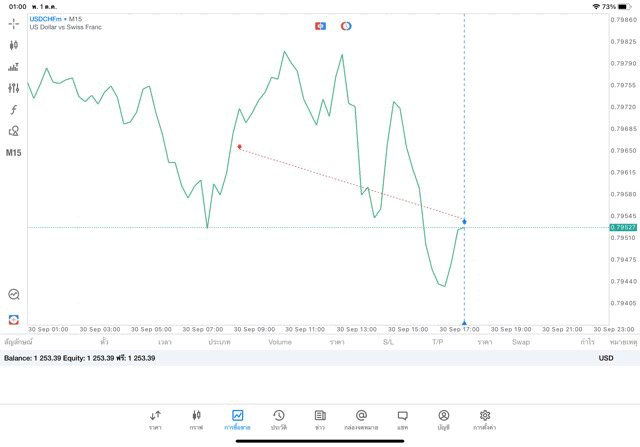Open the USDCHFm symbol title

(46, 18)
